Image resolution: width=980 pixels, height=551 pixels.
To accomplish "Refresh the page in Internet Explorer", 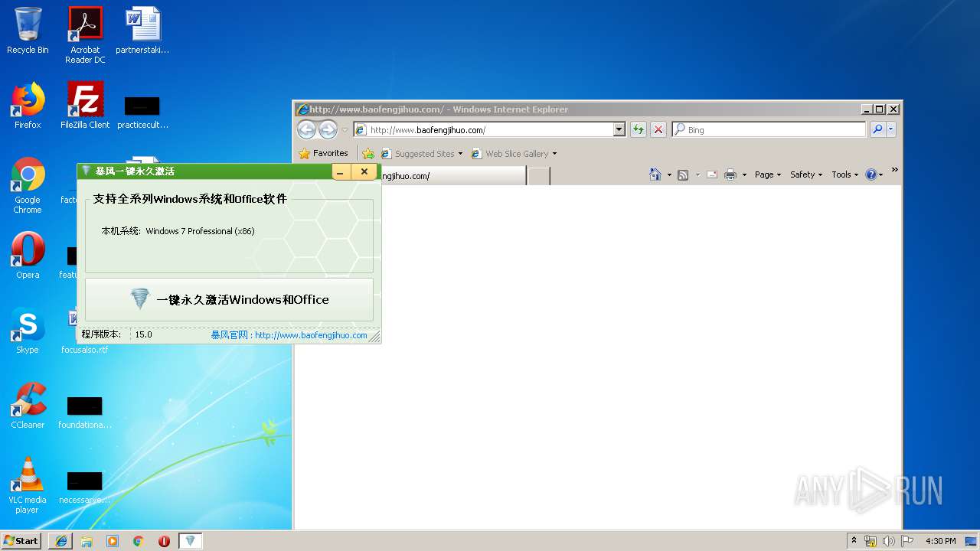I will (638, 130).
